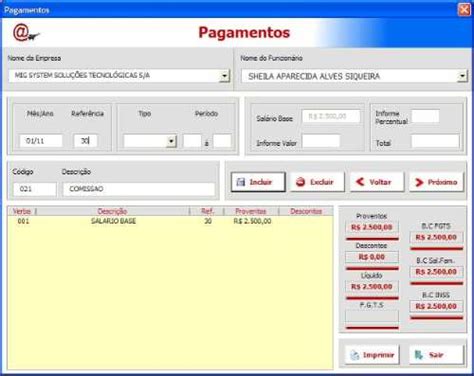The width and height of the screenshot is (474, 376).
Task: Click the Informe Percentual field
Action: point(425,116)
